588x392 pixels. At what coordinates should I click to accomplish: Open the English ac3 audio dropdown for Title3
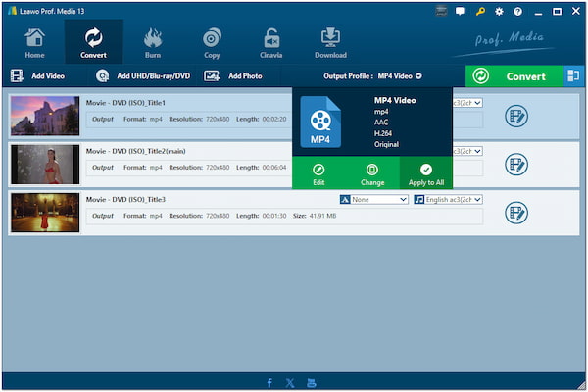pyautogui.click(x=453, y=200)
